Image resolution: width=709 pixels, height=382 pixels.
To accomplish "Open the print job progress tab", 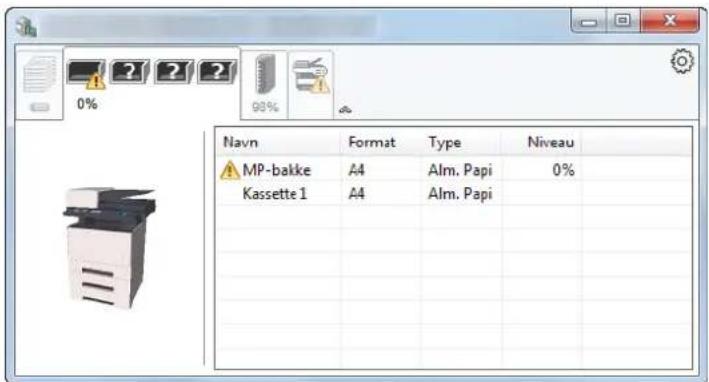I will [39, 84].
